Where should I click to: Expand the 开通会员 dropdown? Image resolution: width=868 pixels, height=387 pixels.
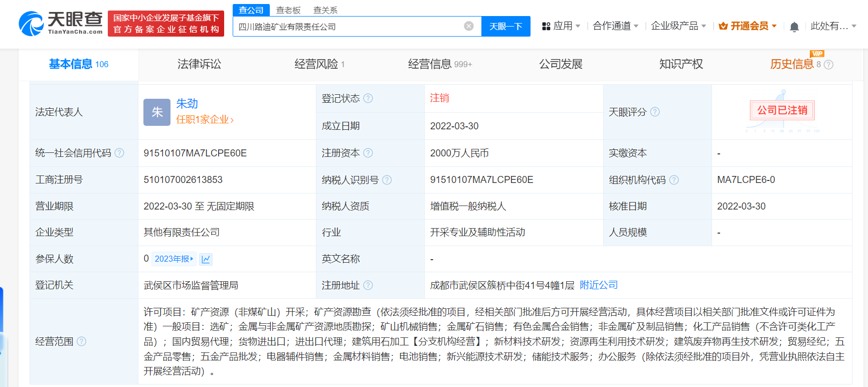point(774,26)
